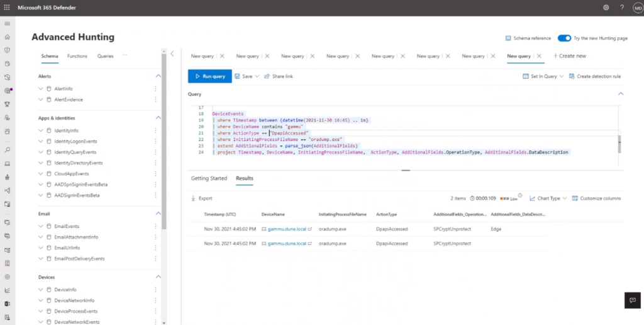Open the feedback chat icon at bottom right
644x325 pixels.
pos(631,300)
